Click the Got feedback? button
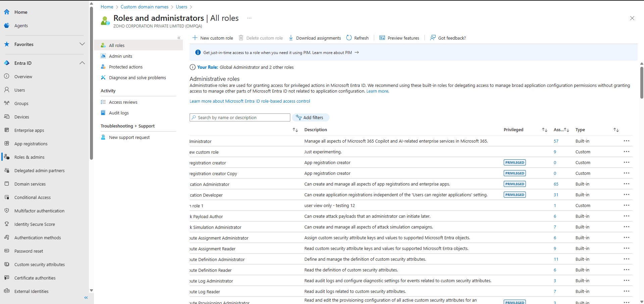This screenshot has width=644, height=304. tap(448, 38)
